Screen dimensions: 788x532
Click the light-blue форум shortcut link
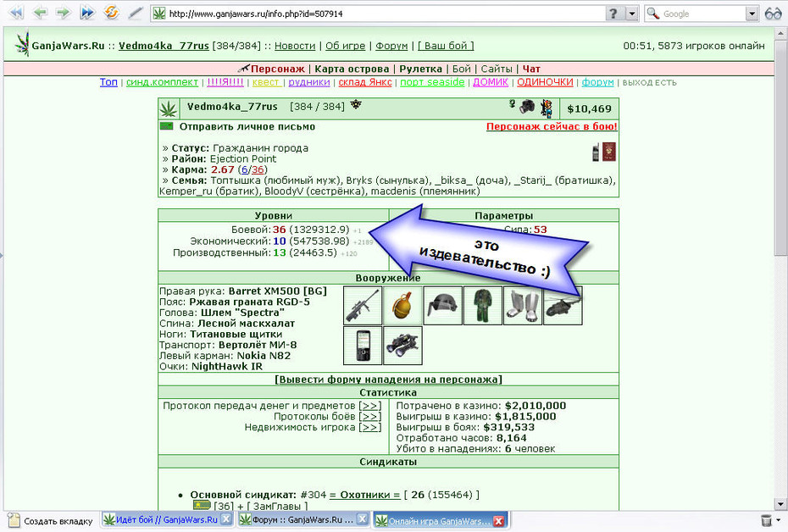click(597, 82)
